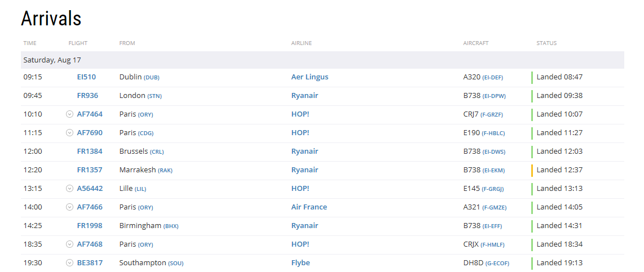Open HOP! link in AF7468 row
The height and width of the screenshot is (272, 644).
tap(300, 244)
